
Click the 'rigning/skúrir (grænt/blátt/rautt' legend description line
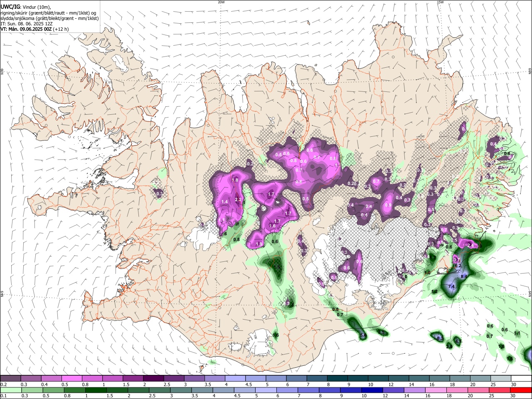[48, 13]
